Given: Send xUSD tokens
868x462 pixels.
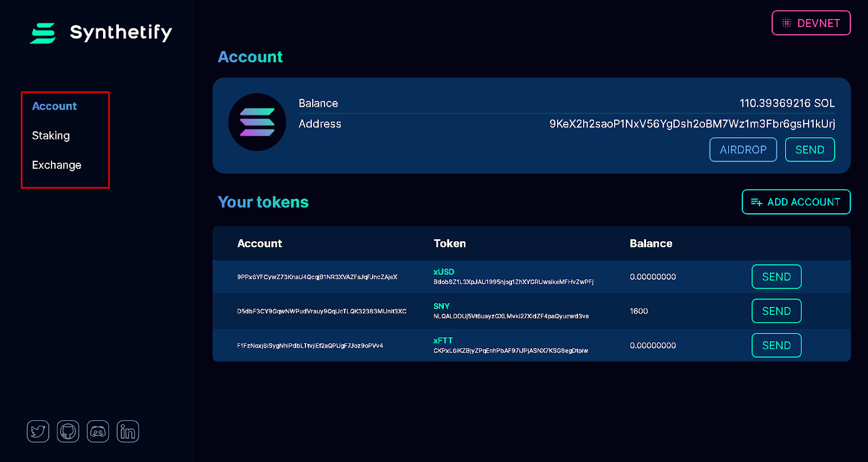Looking at the screenshot, I should point(776,277).
